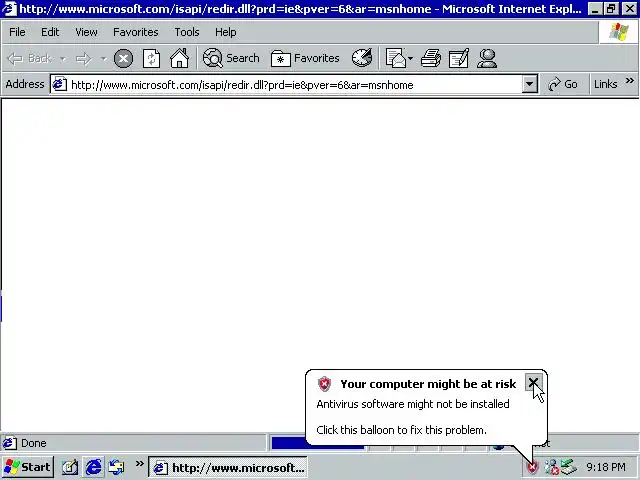640x480 pixels.
Task: Click the Show Desktop quick launch icon
Action: click(x=70, y=467)
